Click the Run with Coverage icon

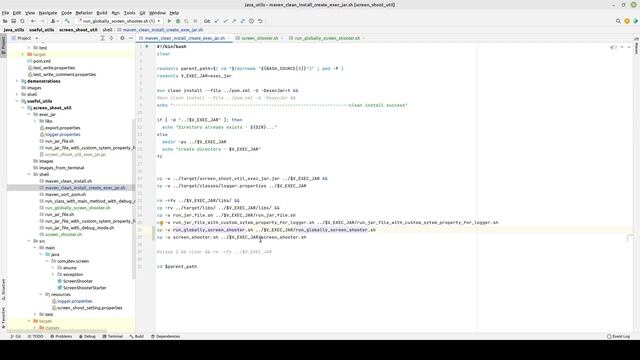[x=187, y=21]
